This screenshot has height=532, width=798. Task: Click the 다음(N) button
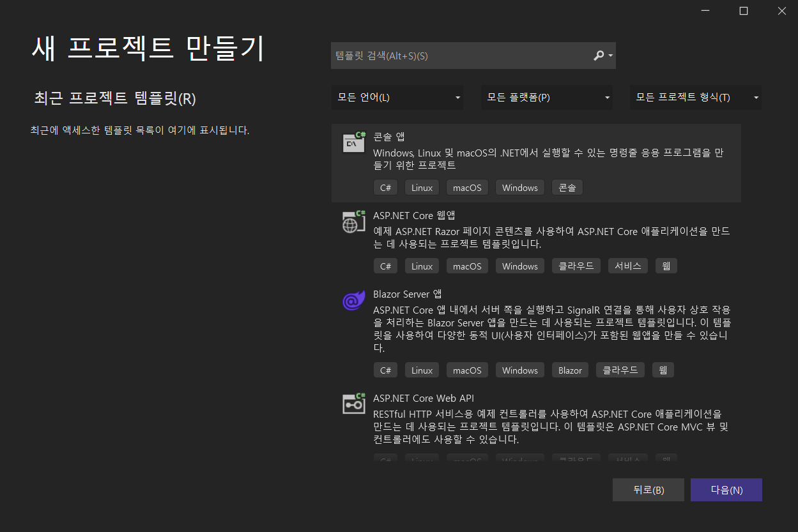click(x=726, y=490)
